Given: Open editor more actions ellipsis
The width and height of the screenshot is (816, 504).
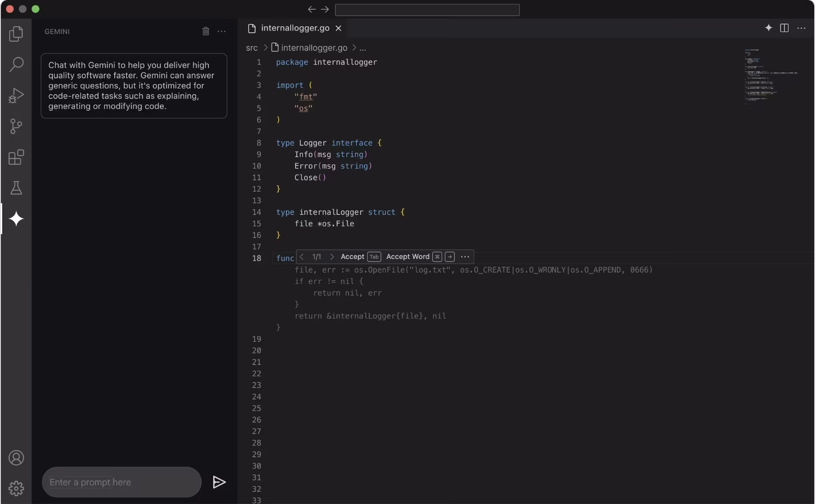Looking at the screenshot, I should tap(801, 28).
